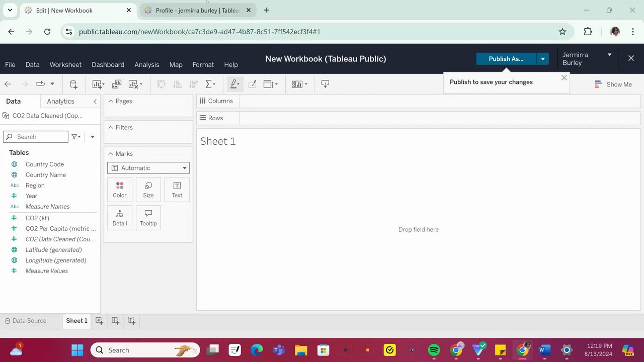Select the CO2 (kt) field
This screenshot has height=362, width=644.
tap(37, 218)
